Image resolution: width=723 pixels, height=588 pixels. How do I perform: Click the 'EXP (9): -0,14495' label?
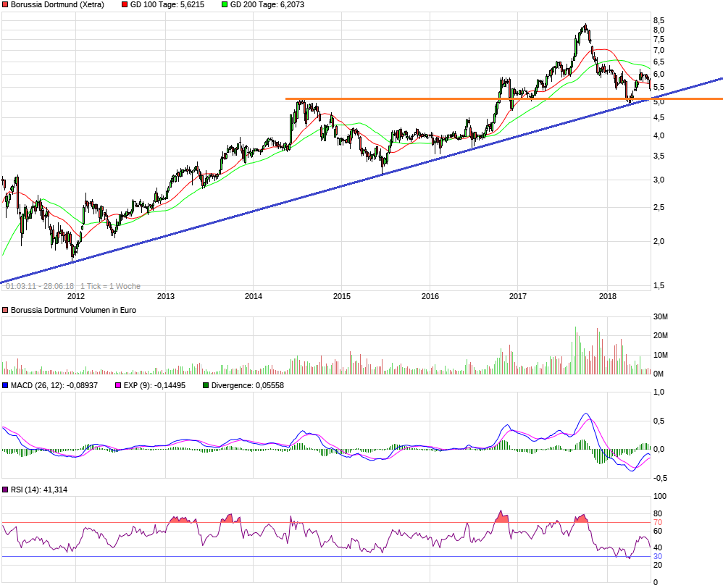point(154,385)
